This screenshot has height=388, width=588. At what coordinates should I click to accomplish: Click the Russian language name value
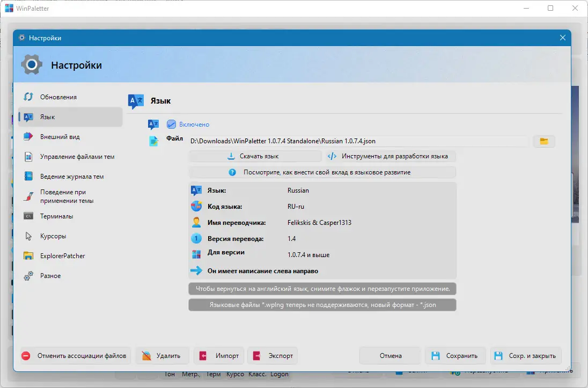click(298, 191)
